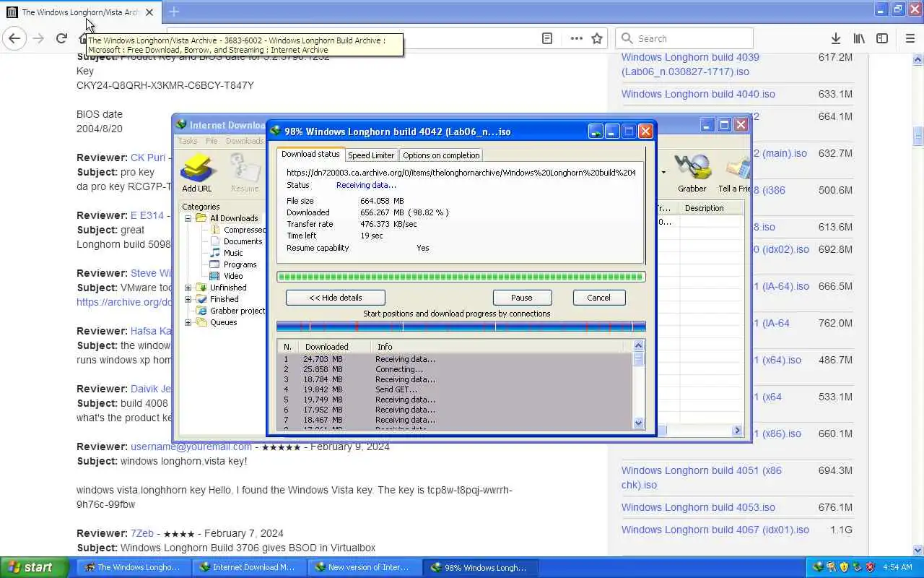
Task: Select the Documents category in IDM
Action: pyautogui.click(x=243, y=241)
